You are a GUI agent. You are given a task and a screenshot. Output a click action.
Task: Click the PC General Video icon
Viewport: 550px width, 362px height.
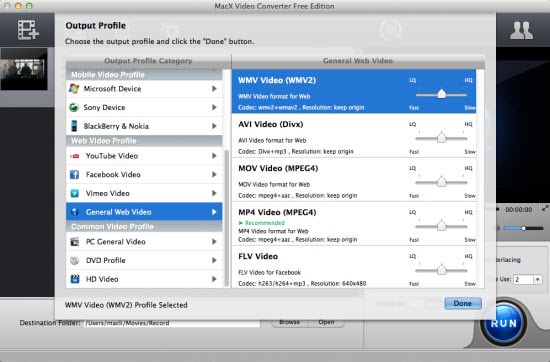[x=74, y=242]
